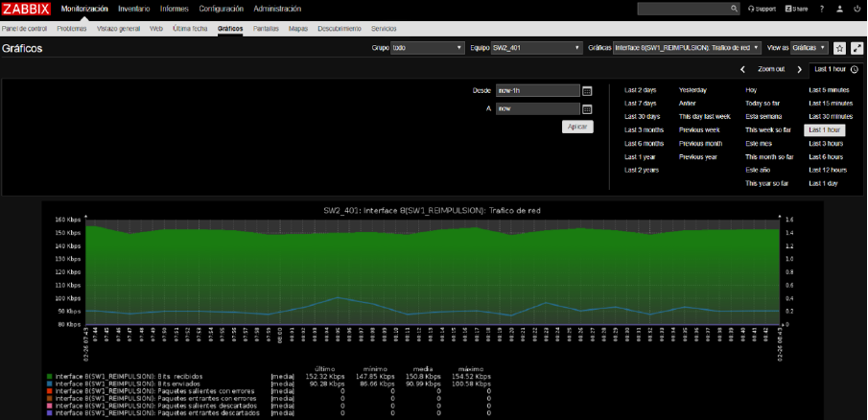The height and width of the screenshot is (420, 868).
Task: Open the Gráficas dropdown selector
Action: 687,48
